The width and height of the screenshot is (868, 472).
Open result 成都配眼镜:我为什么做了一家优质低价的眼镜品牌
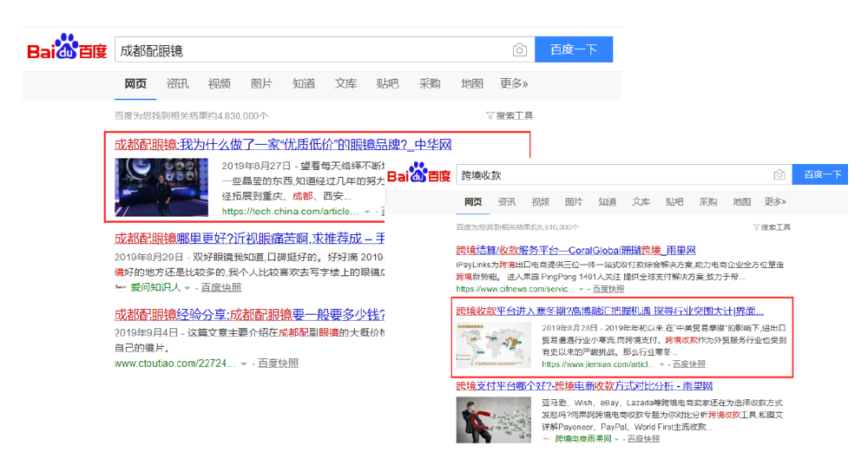click(283, 145)
